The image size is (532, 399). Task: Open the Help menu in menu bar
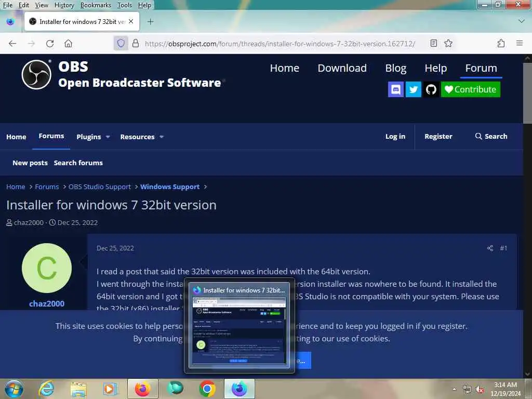pyautogui.click(x=144, y=5)
